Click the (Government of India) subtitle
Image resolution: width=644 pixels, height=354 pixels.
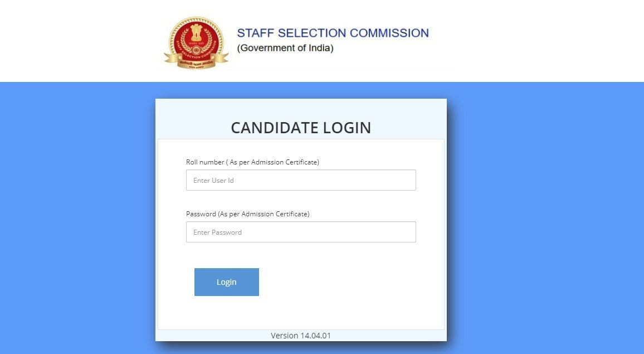285,49
